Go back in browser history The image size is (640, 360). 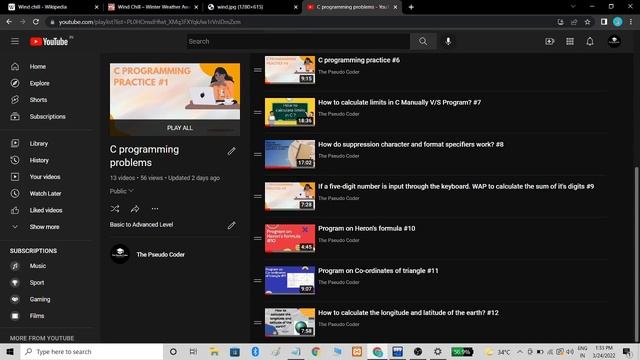coord(9,22)
